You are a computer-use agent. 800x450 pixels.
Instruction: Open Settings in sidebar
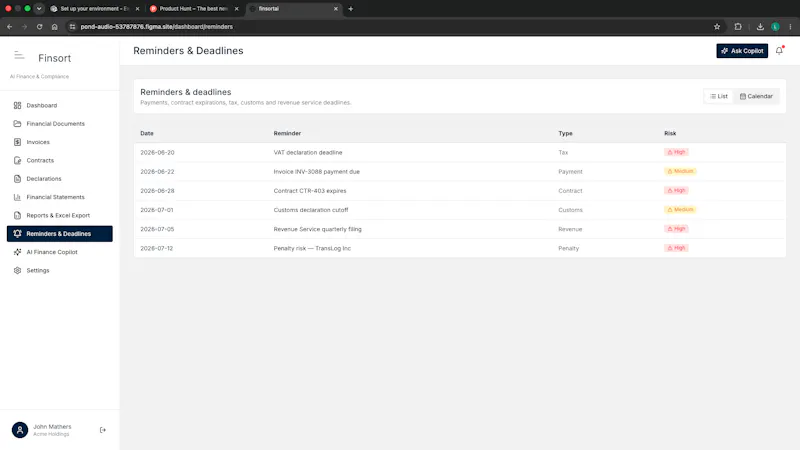pos(60,270)
